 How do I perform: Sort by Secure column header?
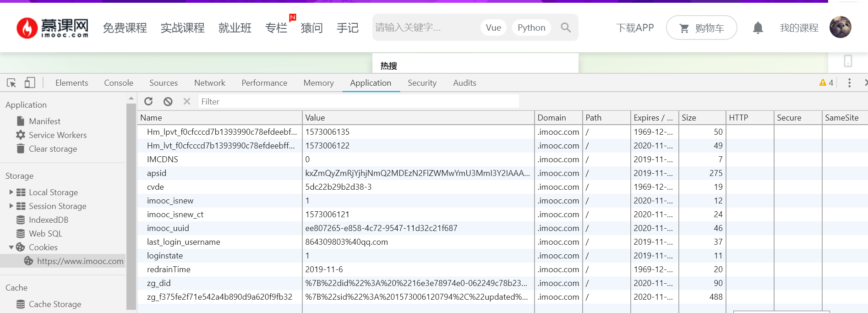click(x=798, y=118)
